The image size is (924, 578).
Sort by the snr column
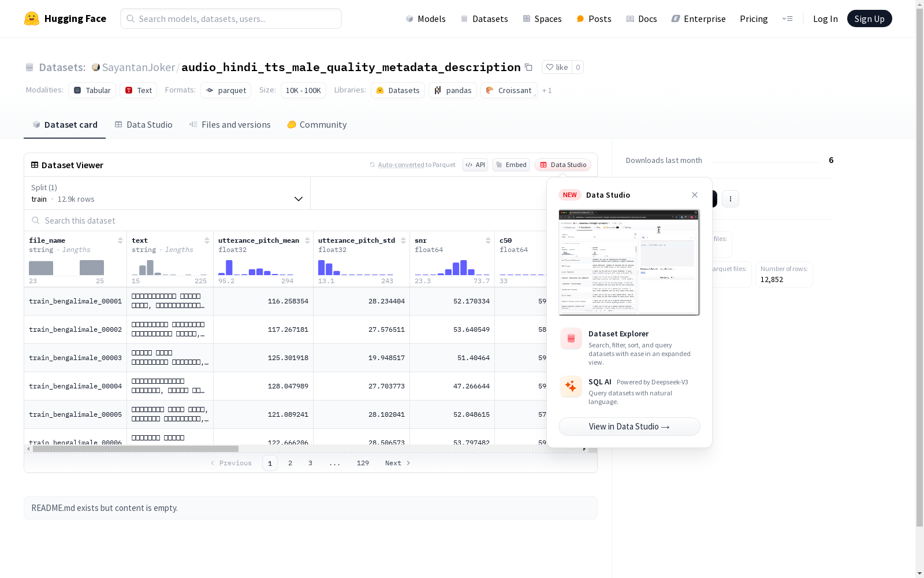tap(488, 240)
